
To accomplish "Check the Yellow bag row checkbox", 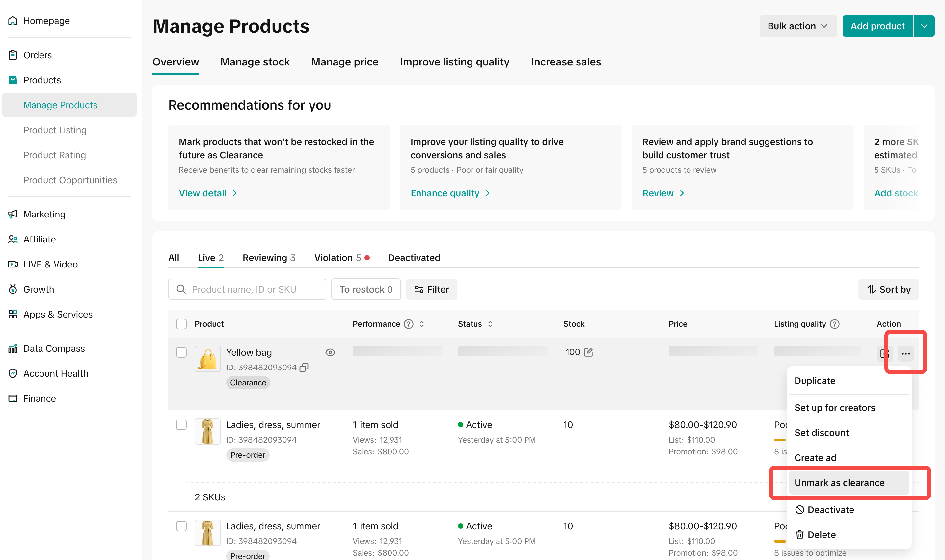I will tap(181, 352).
